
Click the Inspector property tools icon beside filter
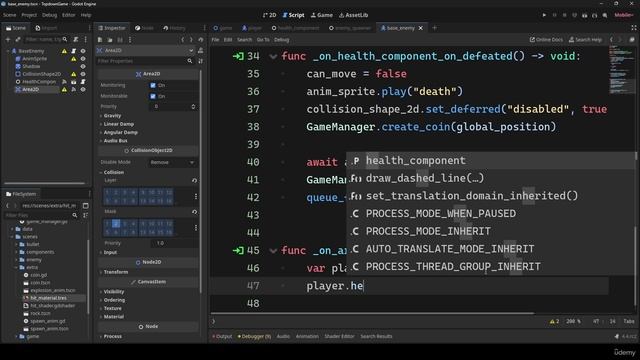[200, 61]
